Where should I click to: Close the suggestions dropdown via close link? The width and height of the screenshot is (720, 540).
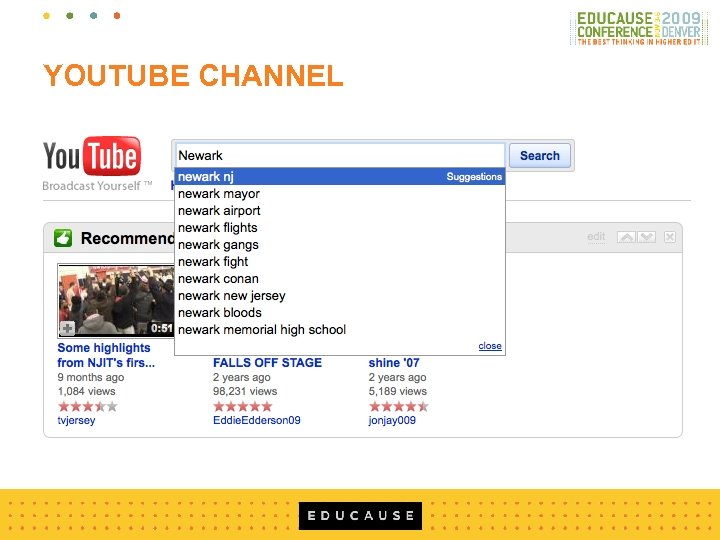pos(490,346)
